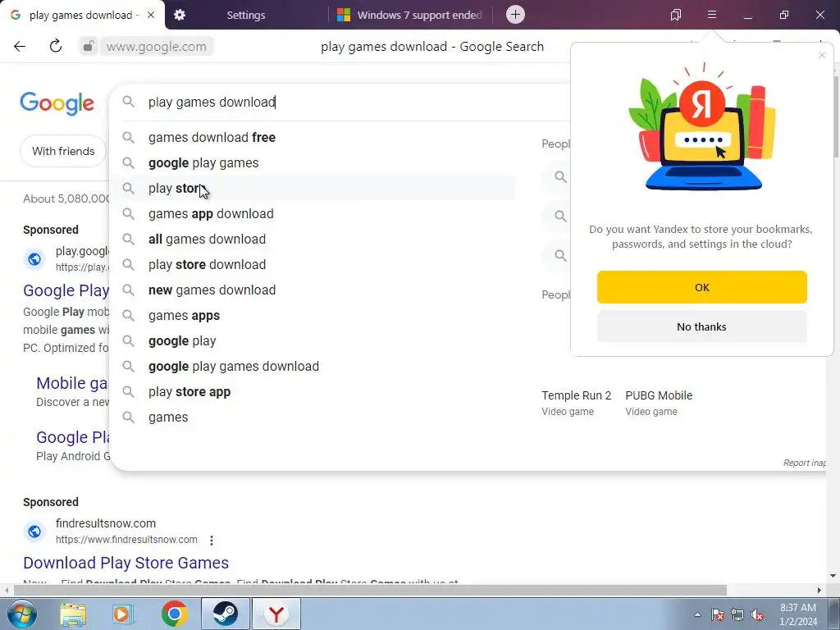840x630 pixels.
Task: Click OK to store data in Yandex
Action: tap(702, 287)
